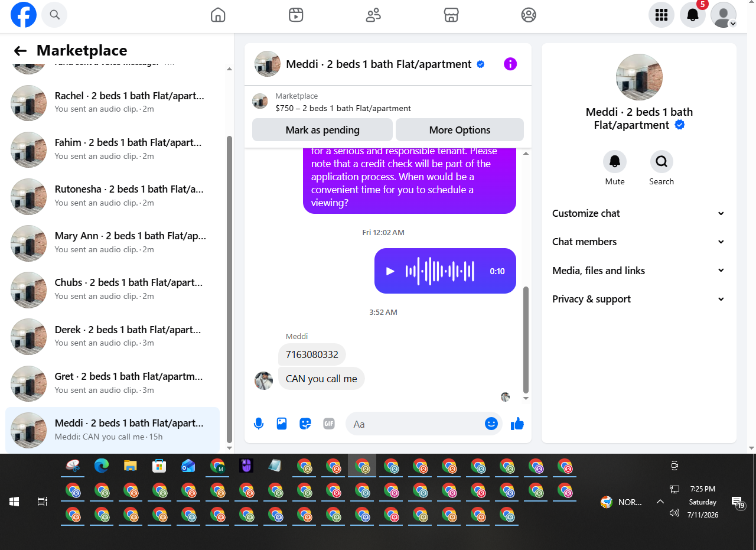
Task: Show hidden system tray icons
Action: pos(660,502)
